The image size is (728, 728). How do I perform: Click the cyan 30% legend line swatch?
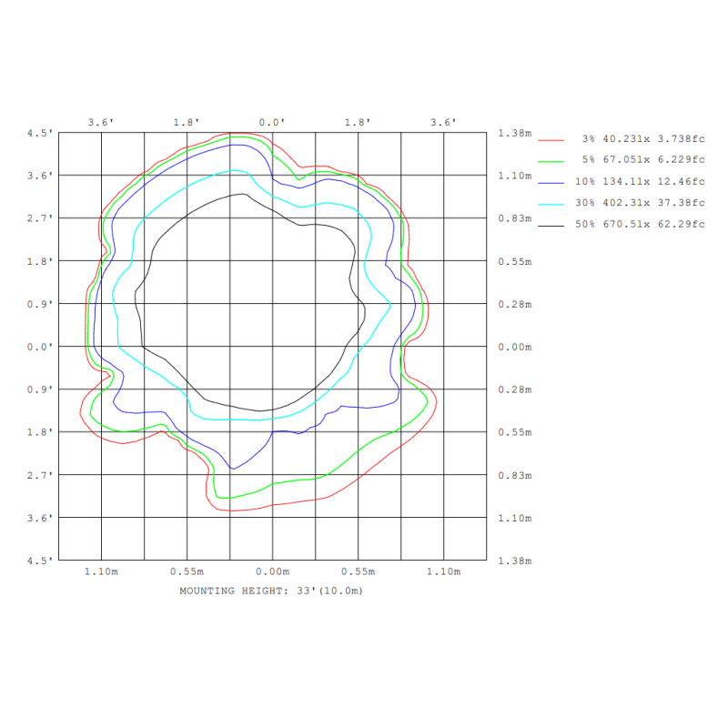552,203
